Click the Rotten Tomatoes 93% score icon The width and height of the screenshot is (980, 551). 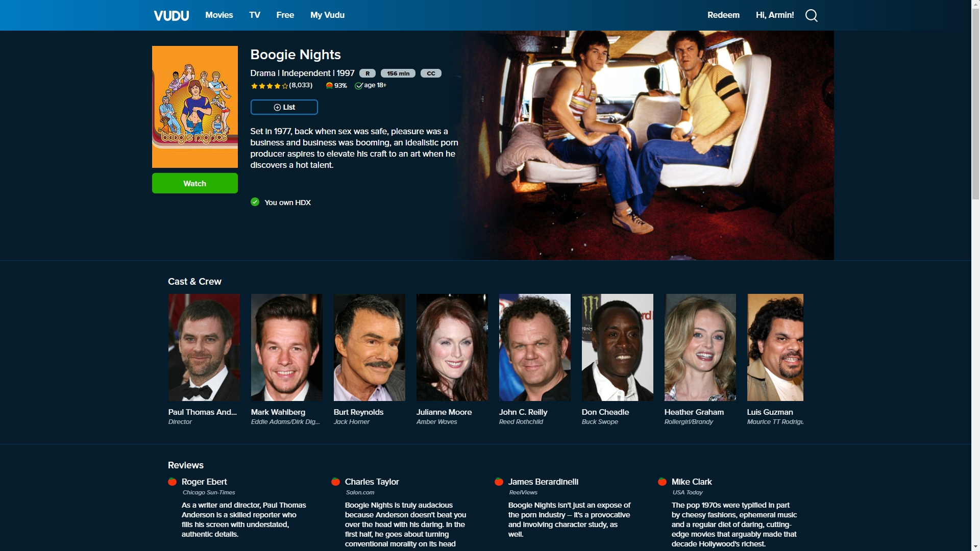[330, 86]
